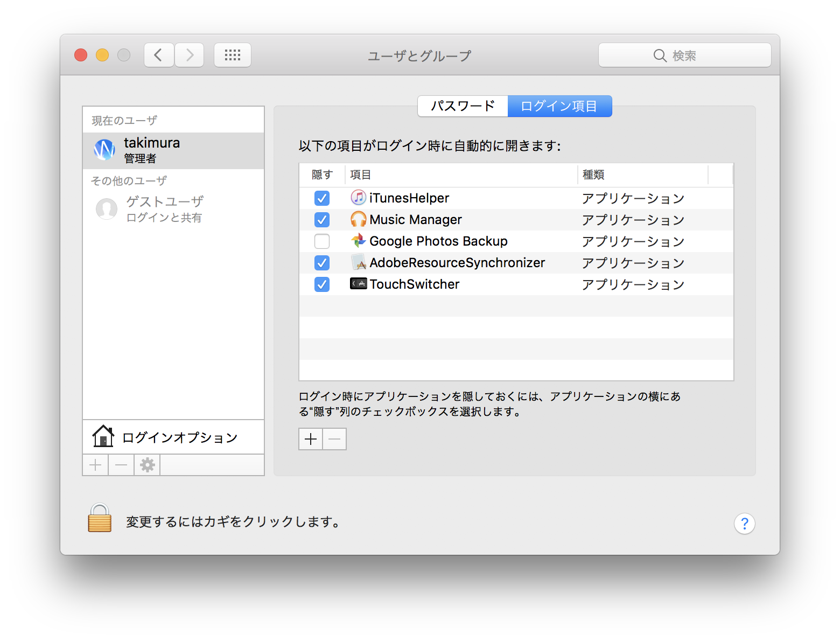Uncheck hide for Music Manager

(322, 220)
